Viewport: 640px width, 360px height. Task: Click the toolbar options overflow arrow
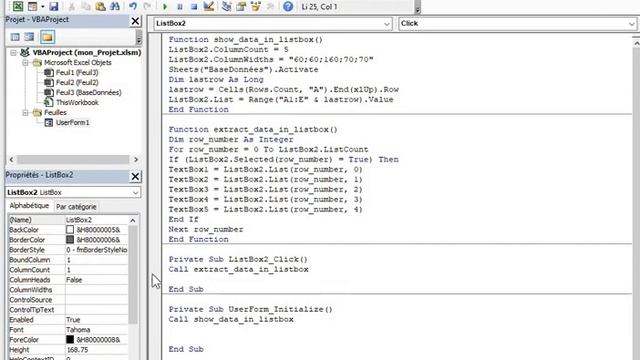point(418,9)
